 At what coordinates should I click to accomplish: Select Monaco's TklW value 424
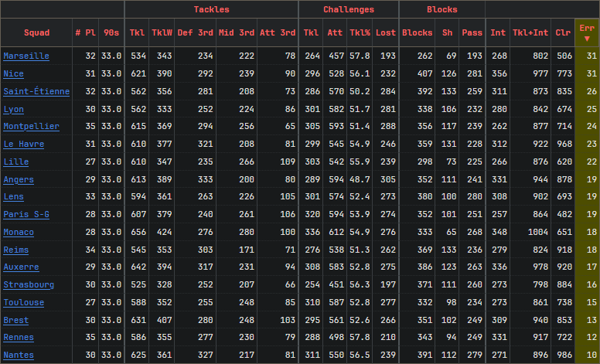tap(164, 232)
